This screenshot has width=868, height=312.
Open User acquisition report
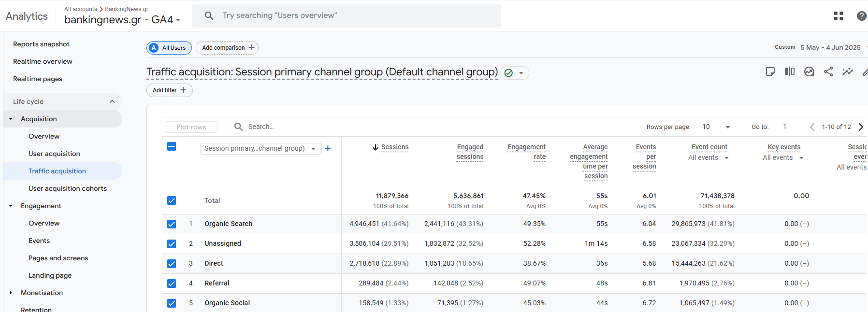[x=54, y=154]
